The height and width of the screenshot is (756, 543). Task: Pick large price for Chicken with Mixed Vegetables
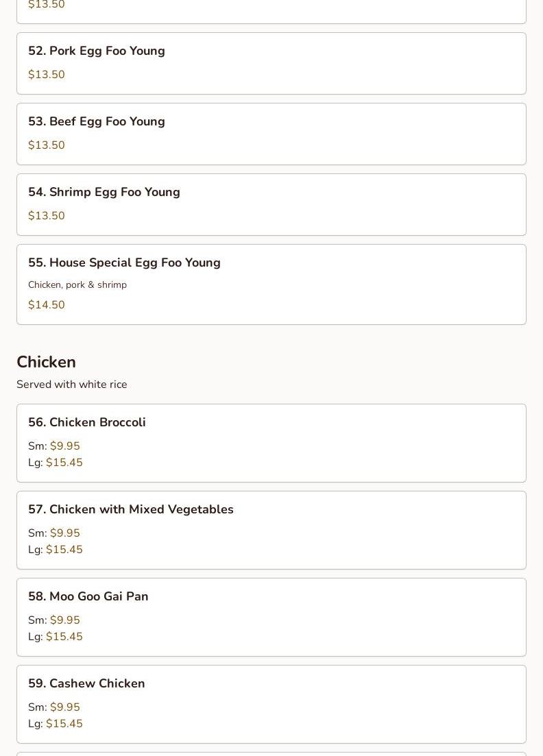coord(64,549)
